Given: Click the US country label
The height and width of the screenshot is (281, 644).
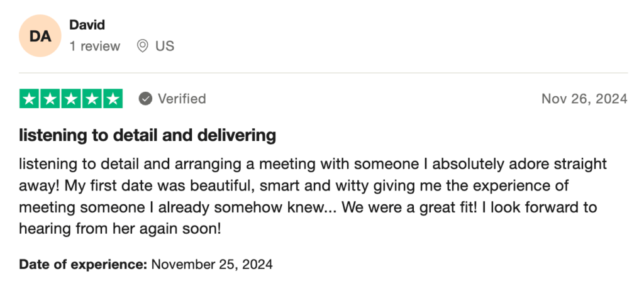Looking at the screenshot, I should click(165, 46).
